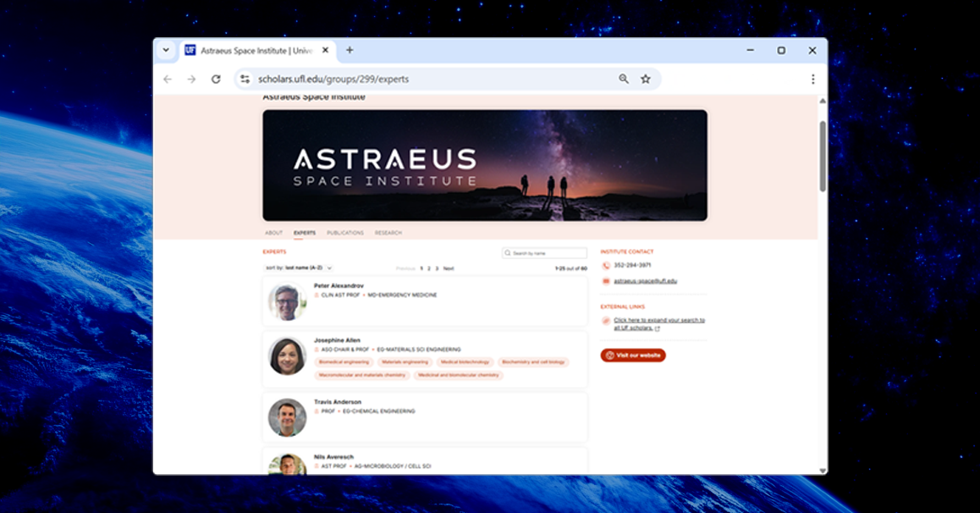
Task: Go back to the previous page
Action: (x=168, y=80)
